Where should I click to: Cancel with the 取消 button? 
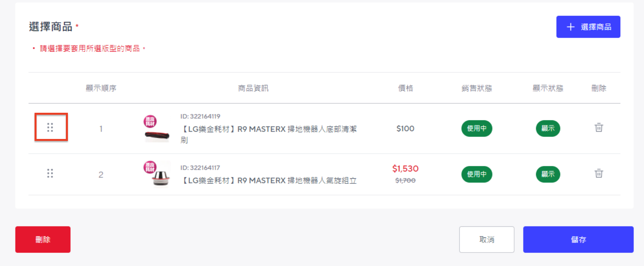[487, 239]
